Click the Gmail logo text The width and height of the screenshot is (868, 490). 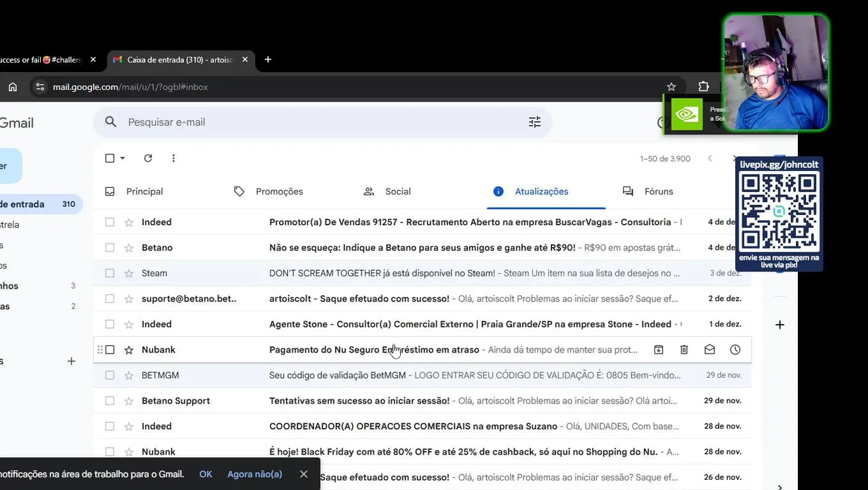(x=17, y=123)
